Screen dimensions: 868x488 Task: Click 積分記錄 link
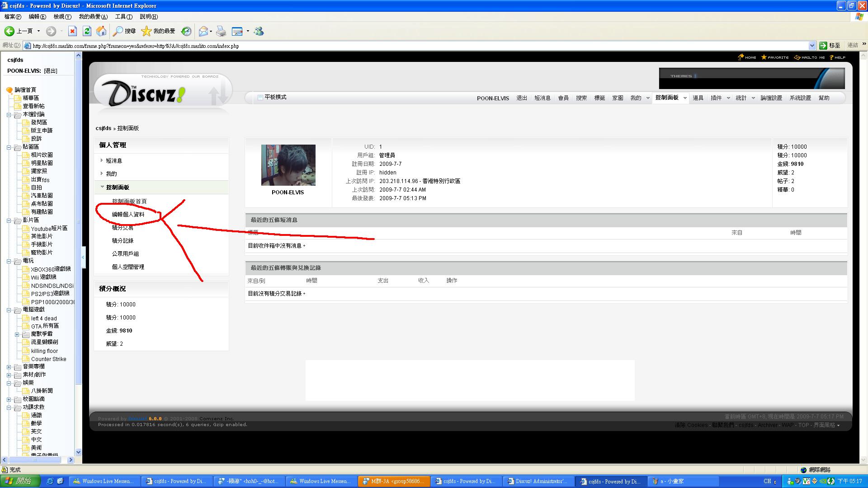[123, 241]
